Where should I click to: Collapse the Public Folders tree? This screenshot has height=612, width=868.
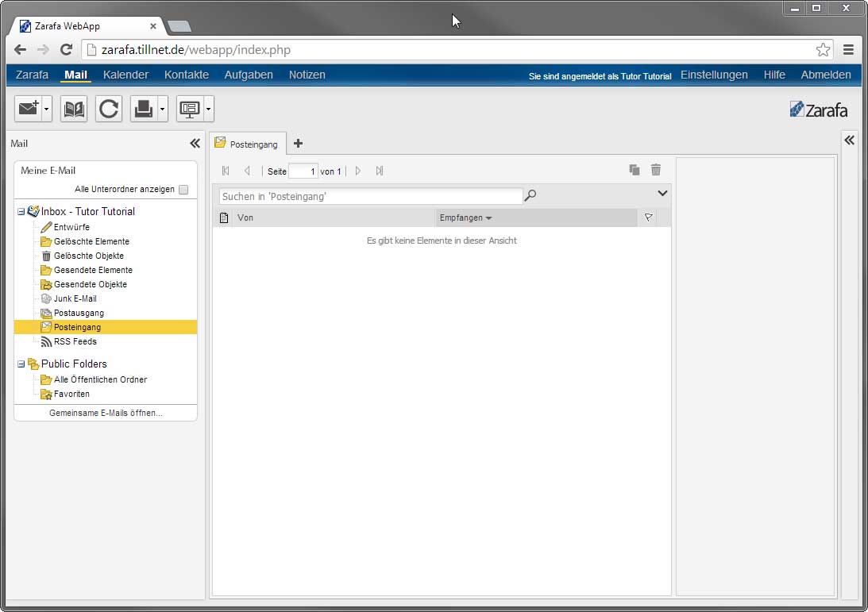click(x=21, y=364)
